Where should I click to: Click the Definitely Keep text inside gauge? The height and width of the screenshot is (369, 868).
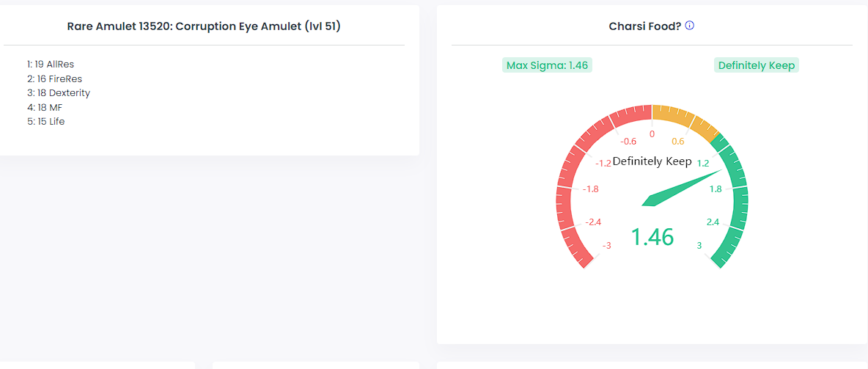click(652, 161)
